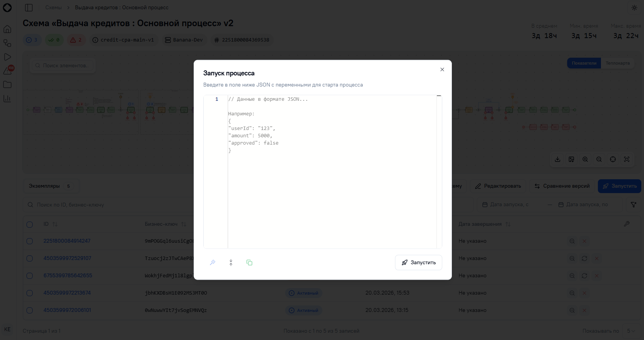This screenshot has height=340, width=644.
Task: Click the fullscreen diagram icon
Action: tap(627, 159)
